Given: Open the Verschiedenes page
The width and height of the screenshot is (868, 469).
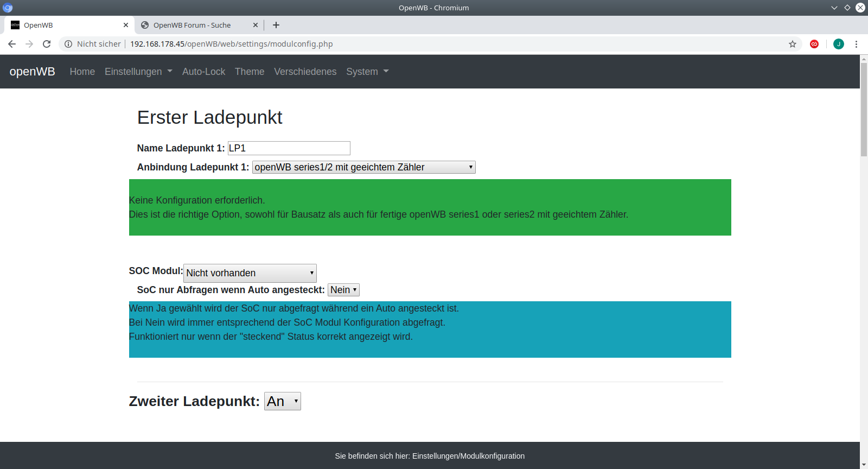Looking at the screenshot, I should pos(305,72).
